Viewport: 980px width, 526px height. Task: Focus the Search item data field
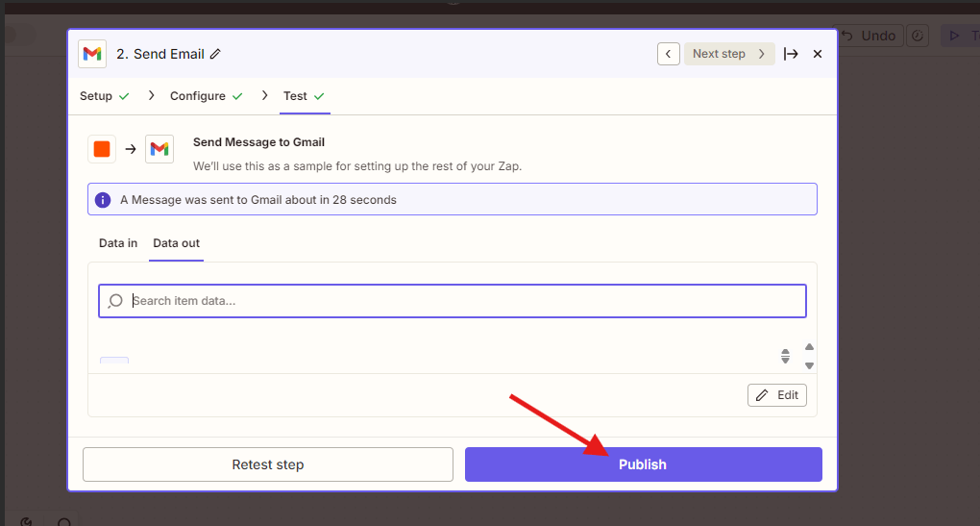(x=453, y=301)
